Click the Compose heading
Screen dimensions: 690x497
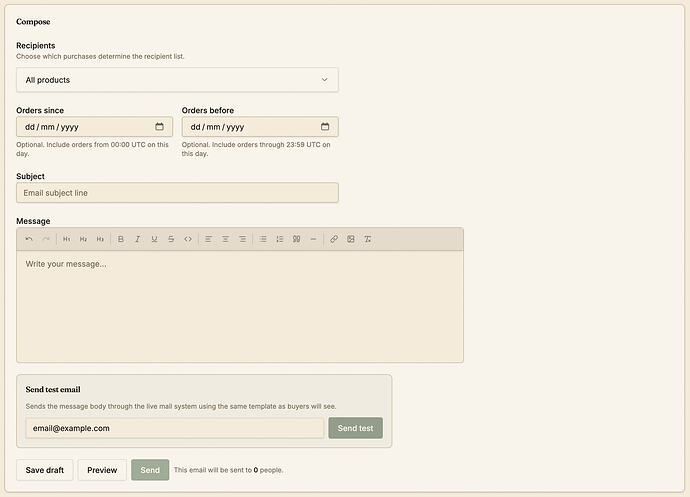click(x=33, y=22)
